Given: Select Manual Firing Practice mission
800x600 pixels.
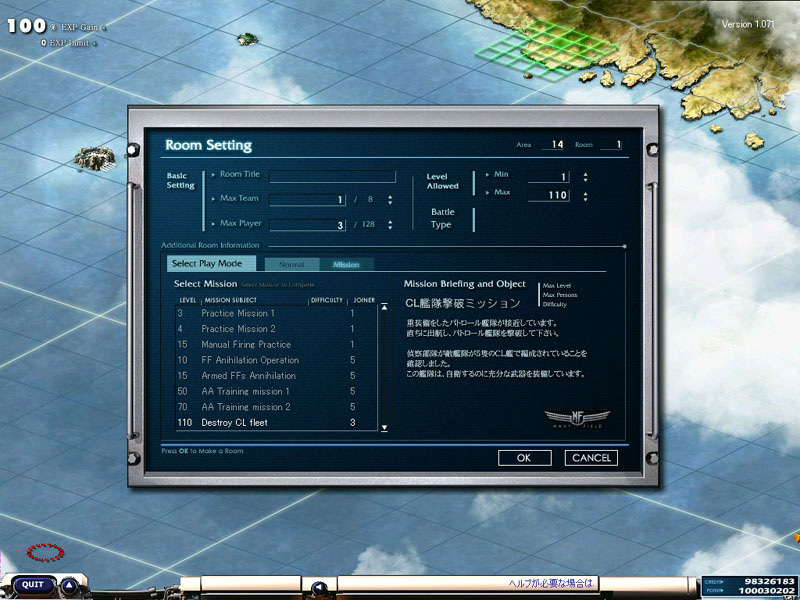Looking at the screenshot, I should pos(276,344).
